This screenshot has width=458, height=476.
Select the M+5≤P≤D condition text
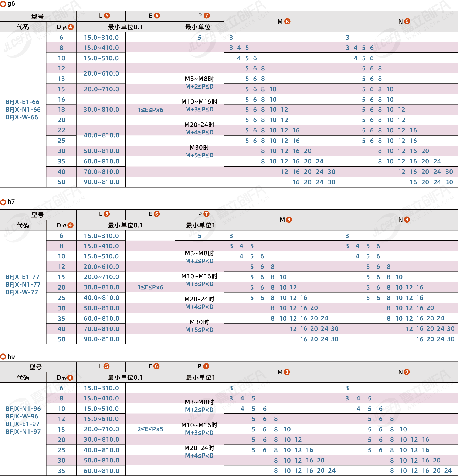(199, 155)
